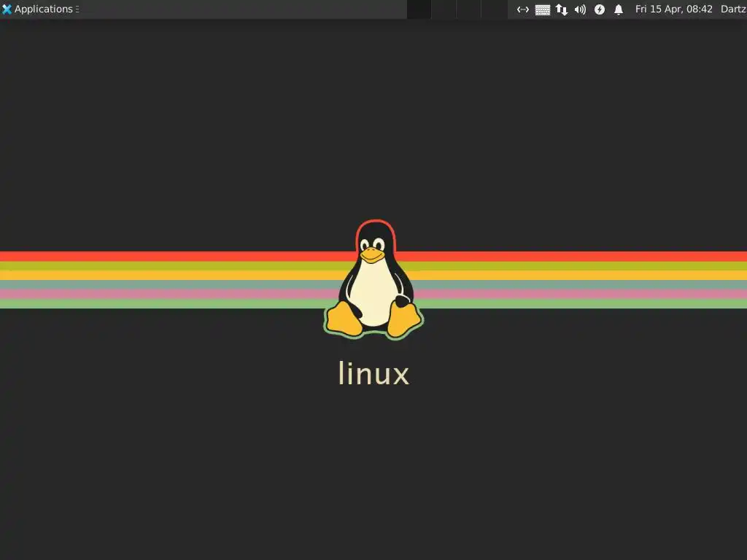747x560 pixels.
Task: Open the notifications bell icon
Action: point(619,9)
